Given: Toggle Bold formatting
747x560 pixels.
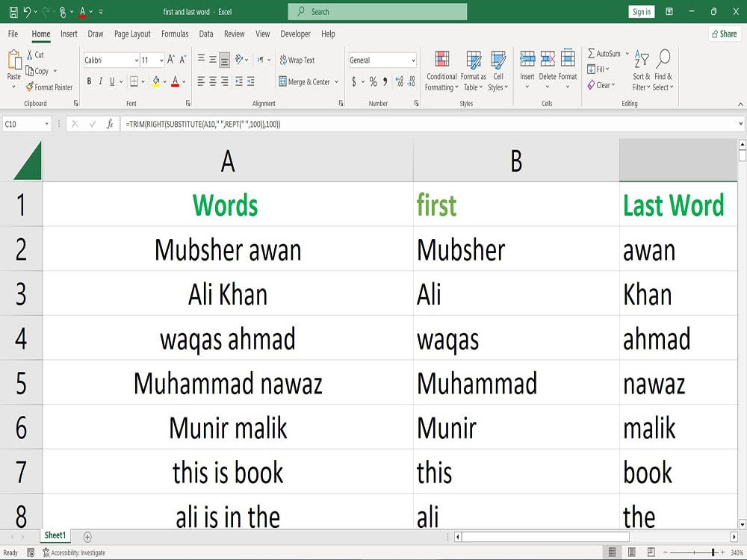Looking at the screenshot, I should point(89,81).
